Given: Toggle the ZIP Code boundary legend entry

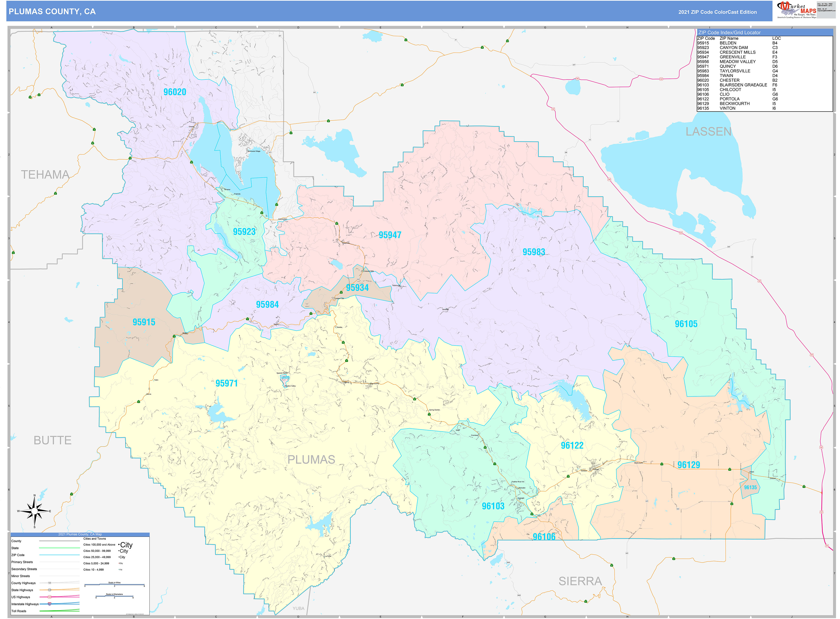Looking at the screenshot, I should 59,555.
